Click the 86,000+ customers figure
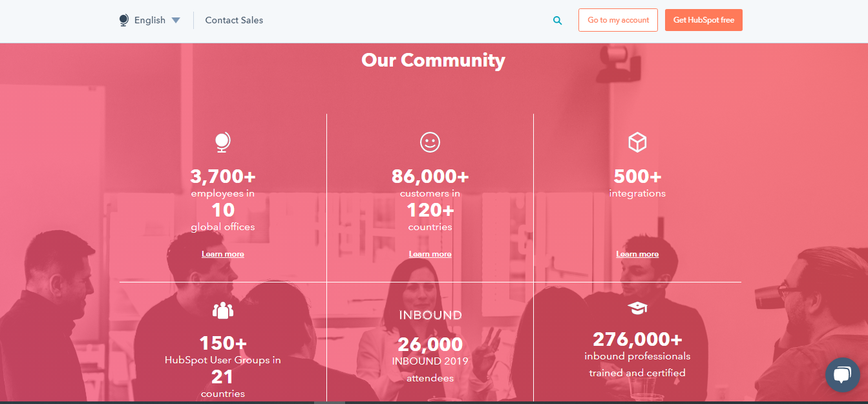 pyautogui.click(x=430, y=176)
